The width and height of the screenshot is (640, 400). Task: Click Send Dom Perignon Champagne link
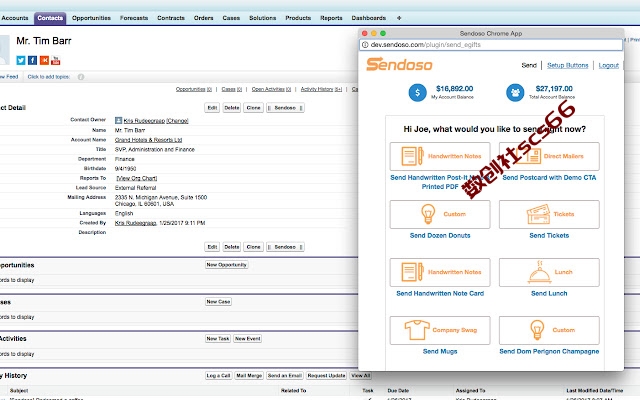[x=549, y=351]
